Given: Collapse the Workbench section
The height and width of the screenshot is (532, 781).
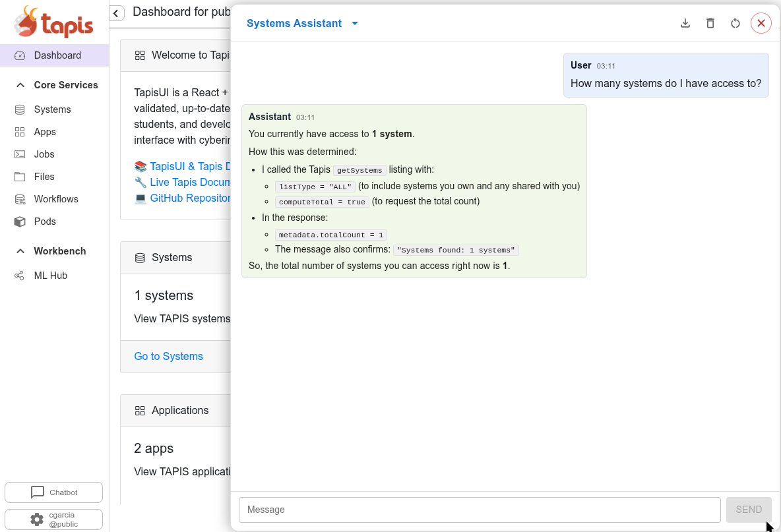Looking at the screenshot, I should click(20, 251).
